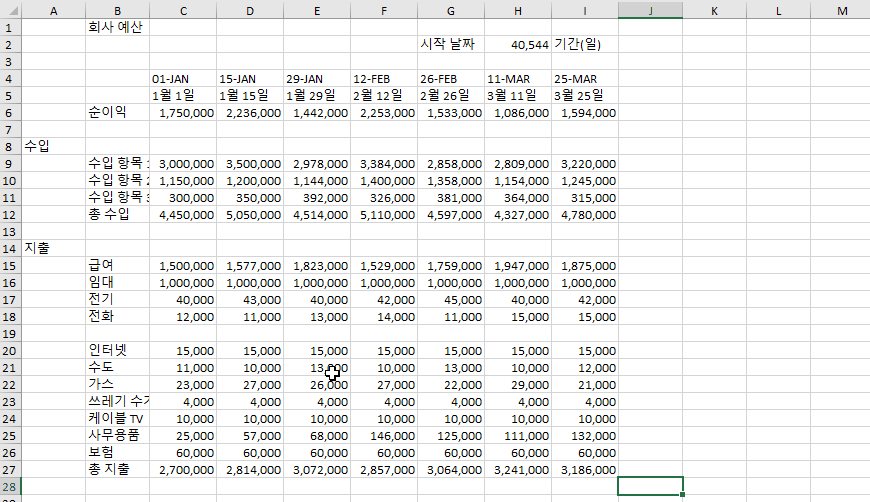Click the 총 수입 label
Viewport: 870px width, 502px height.
coord(117,215)
